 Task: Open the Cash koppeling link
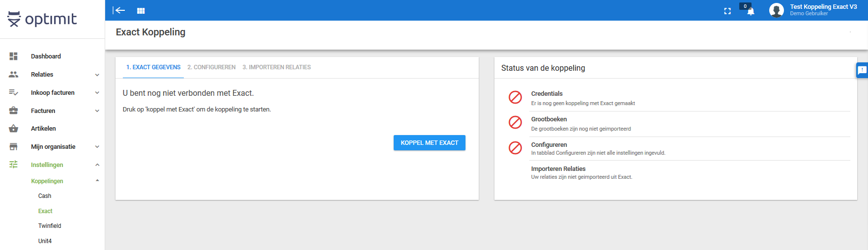[x=45, y=196]
